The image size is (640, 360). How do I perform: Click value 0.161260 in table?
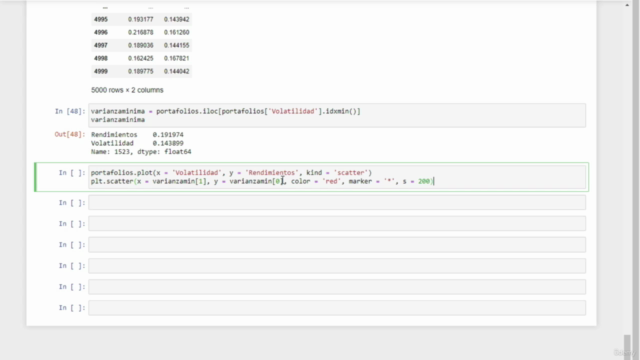[x=176, y=32]
